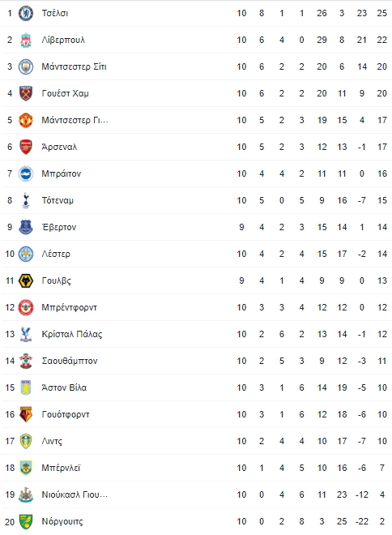
Task: Click the Μπέρνλεϊ team name
Action: point(61,468)
